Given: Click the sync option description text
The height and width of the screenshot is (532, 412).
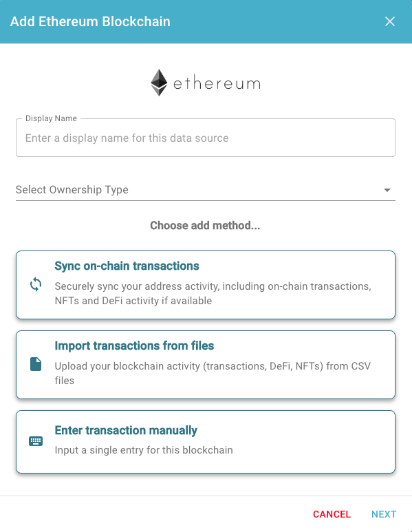Looking at the screenshot, I should pyautogui.click(x=213, y=293).
